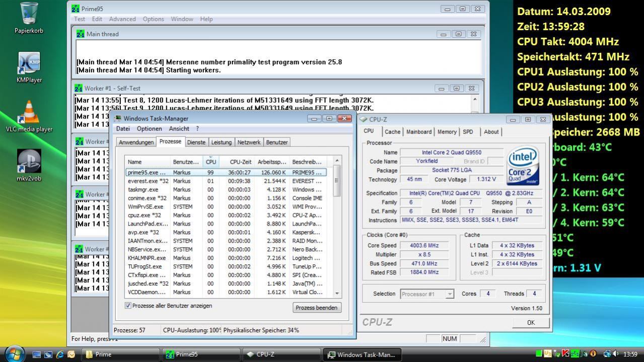Viewport: 644px width, 362px height.
Task: Click Prime folder taskbar button
Action: coord(119,354)
